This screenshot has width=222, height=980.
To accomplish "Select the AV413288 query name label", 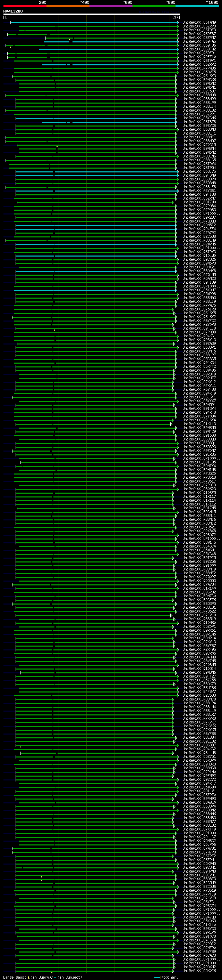I will coord(13,11).
